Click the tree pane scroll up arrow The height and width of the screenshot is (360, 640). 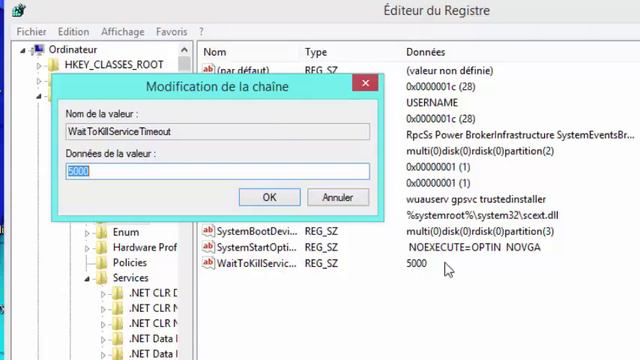coord(184,50)
